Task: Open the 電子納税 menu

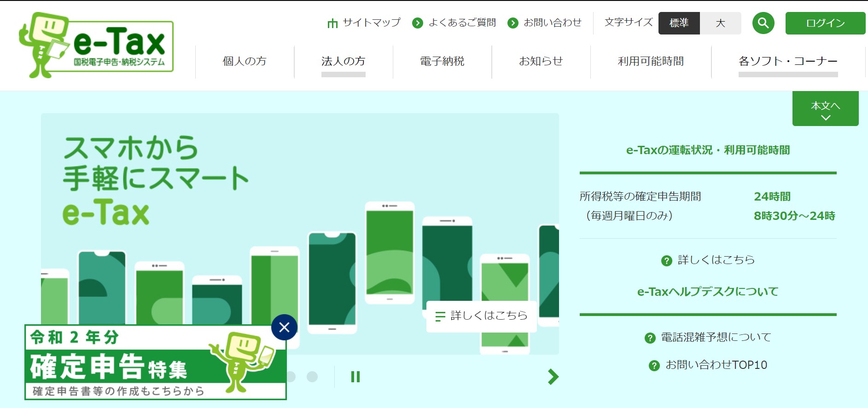Action: point(442,61)
